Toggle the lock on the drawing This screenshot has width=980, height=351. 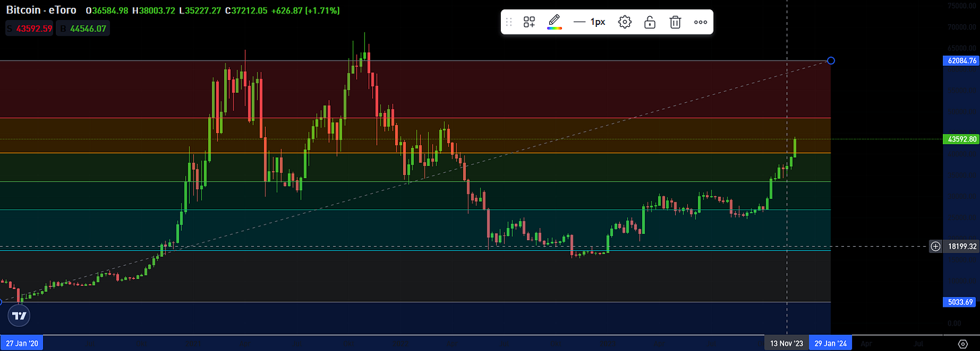click(650, 22)
